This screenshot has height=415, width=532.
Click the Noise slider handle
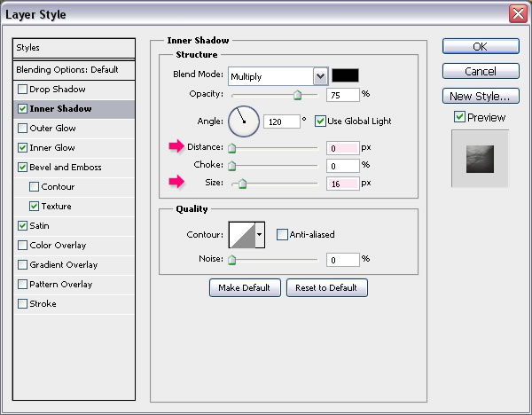[x=231, y=260]
